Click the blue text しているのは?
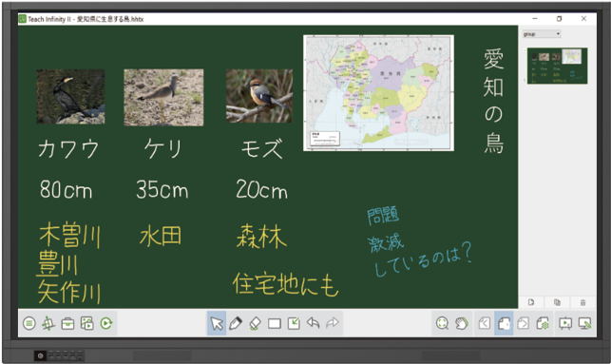611x364 pixels. coord(423,259)
